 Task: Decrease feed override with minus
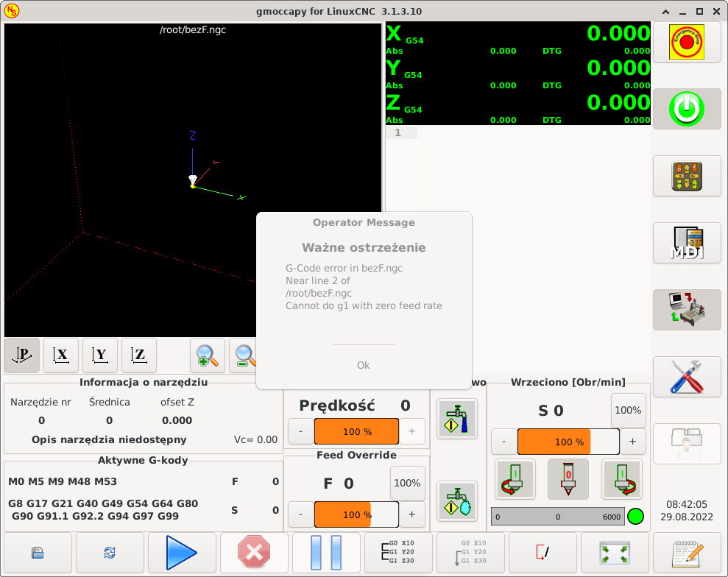click(x=300, y=514)
